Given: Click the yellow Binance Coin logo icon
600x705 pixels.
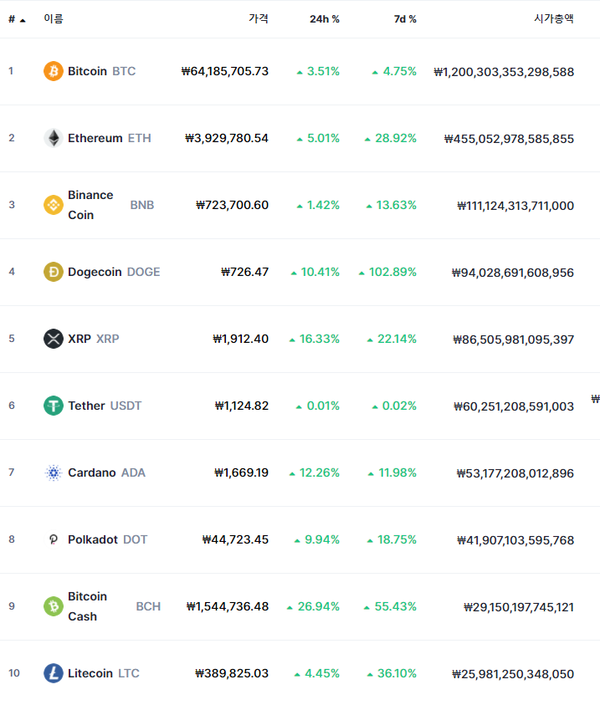Looking at the screenshot, I should coord(53,205).
